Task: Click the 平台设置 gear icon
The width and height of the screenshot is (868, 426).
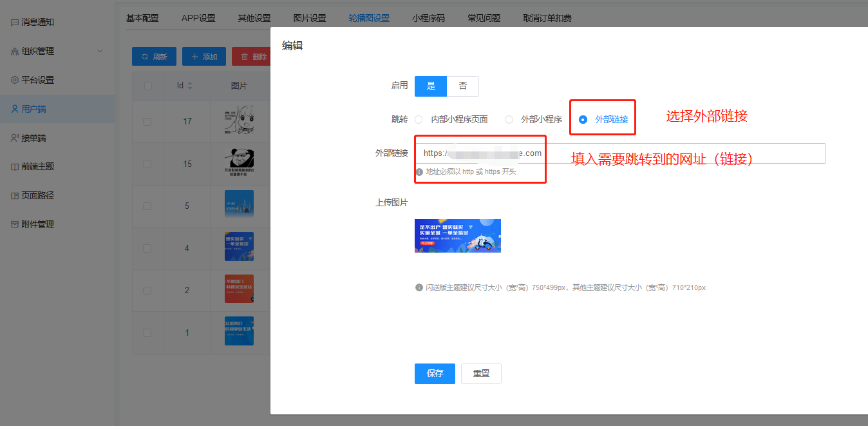Action: coord(15,80)
